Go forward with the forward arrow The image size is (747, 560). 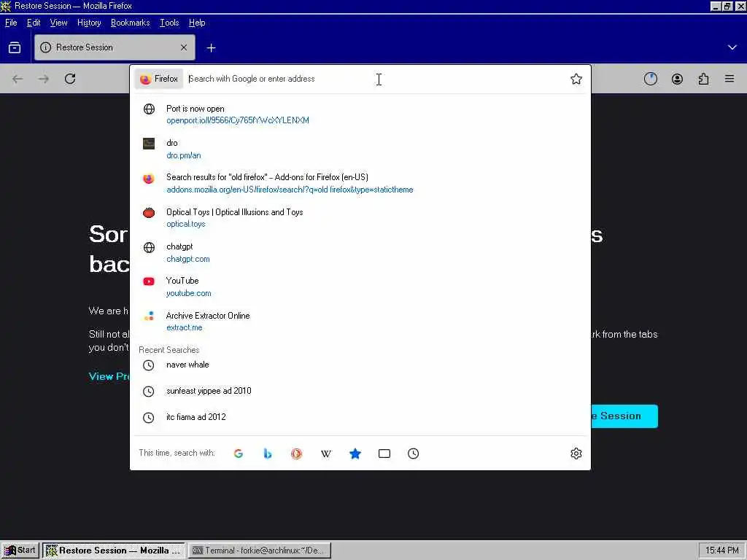point(44,79)
